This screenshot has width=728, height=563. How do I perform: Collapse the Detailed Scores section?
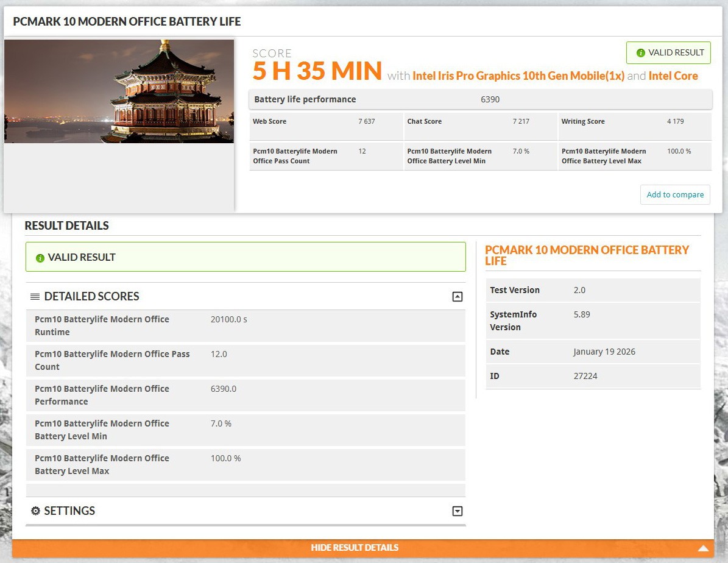458,296
